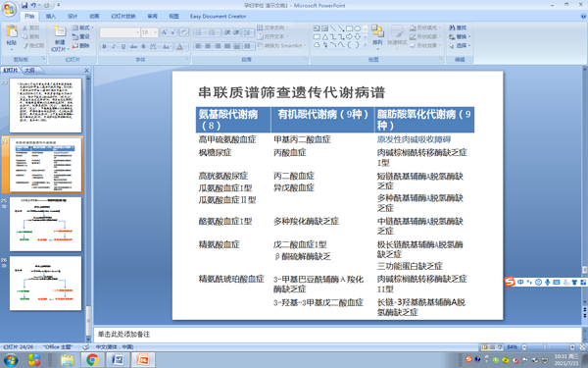The height and width of the screenshot is (368, 588).
Task: Open the line spacing dropdown
Action: pos(248,32)
